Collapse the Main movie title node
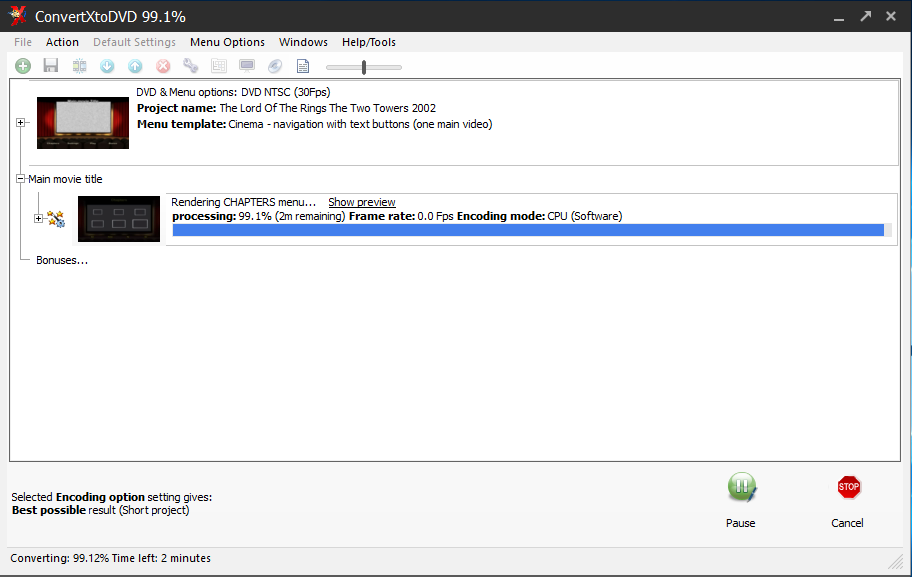This screenshot has width=912, height=577. click(x=20, y=179)
